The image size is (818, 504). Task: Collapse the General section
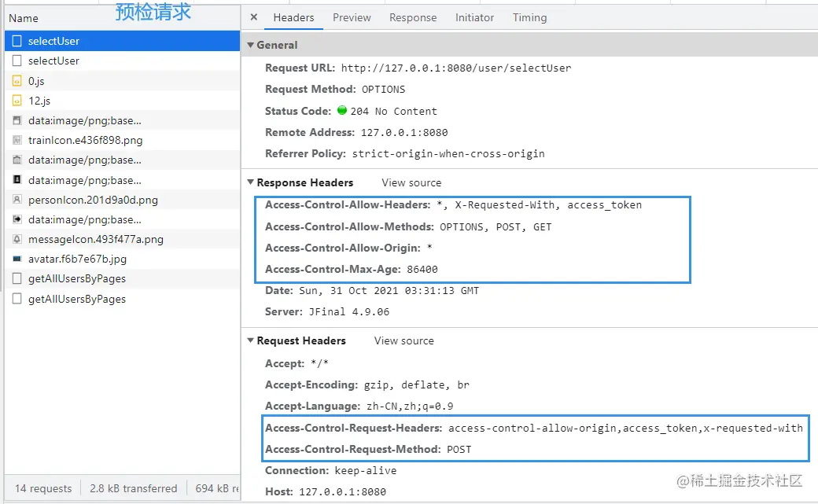(x=250, y=46)
